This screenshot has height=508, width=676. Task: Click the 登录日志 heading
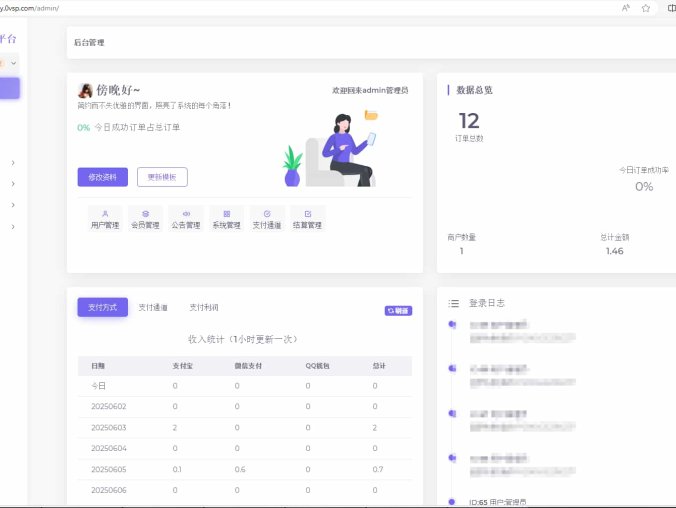pos(487,303)
